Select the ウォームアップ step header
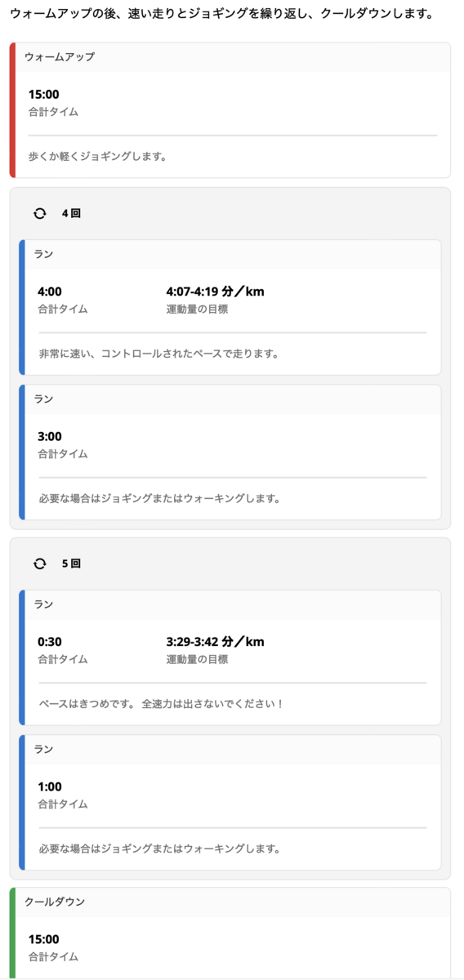This screenshot has height=980, width=464. pos(230,57)
